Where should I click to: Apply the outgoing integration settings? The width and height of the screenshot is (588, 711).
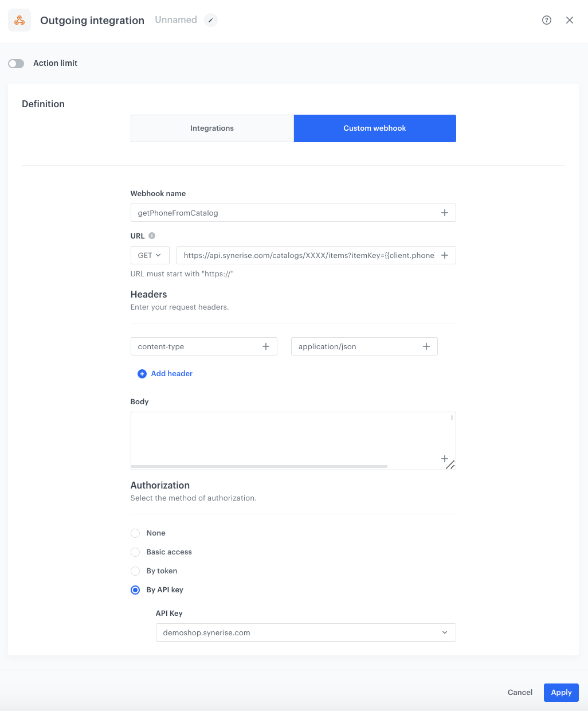tap(561, 692)
